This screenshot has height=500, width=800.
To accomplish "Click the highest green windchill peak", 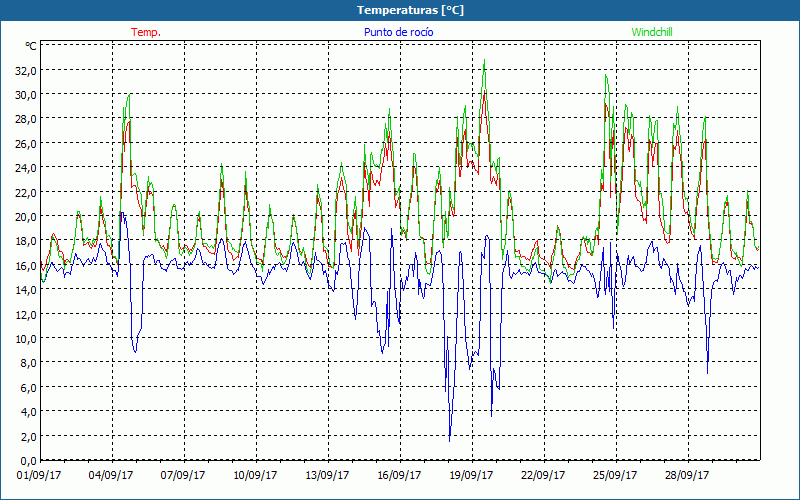I will [x=484, y=60].
